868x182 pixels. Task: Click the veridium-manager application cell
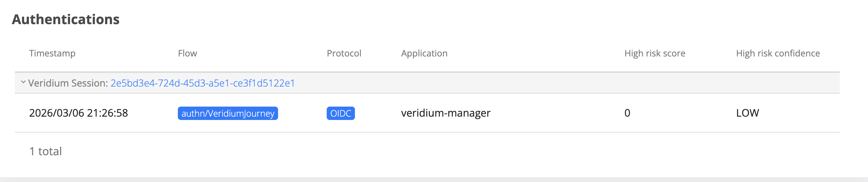click(446, 113)
